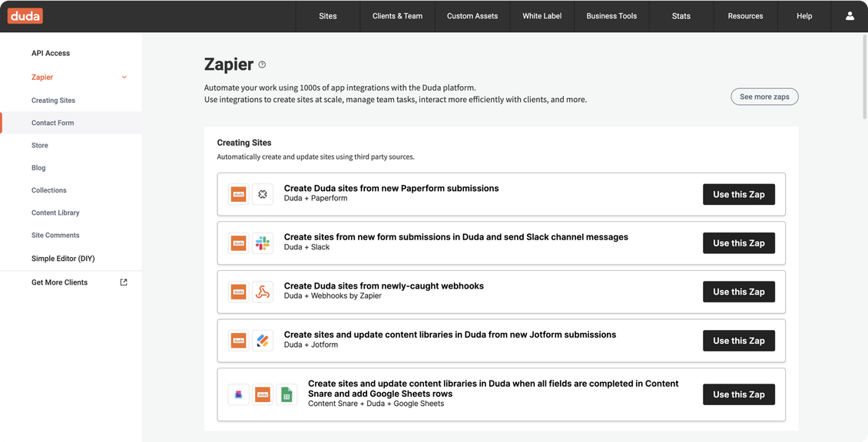Viewport: 868px width, 442px height.
Task: Collapse the Zapier sidebar chevron
Action: tap(124, 78)
